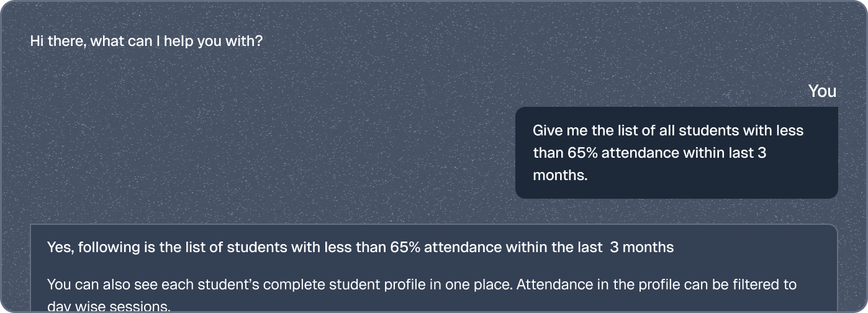The height and width of the screenshot is (313, 868).
Task: Click the line "than 65% attendance within last 3"
Action: (649, 153)
